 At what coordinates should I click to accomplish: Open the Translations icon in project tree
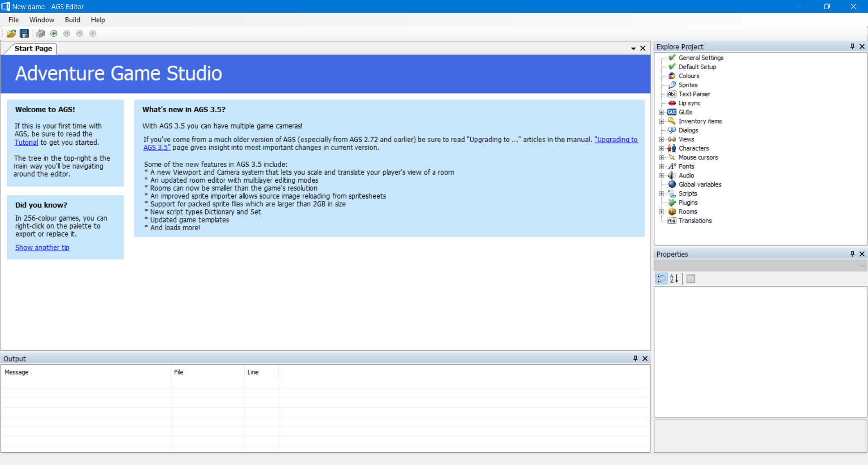pyautogui.click(x=672, y=220)
